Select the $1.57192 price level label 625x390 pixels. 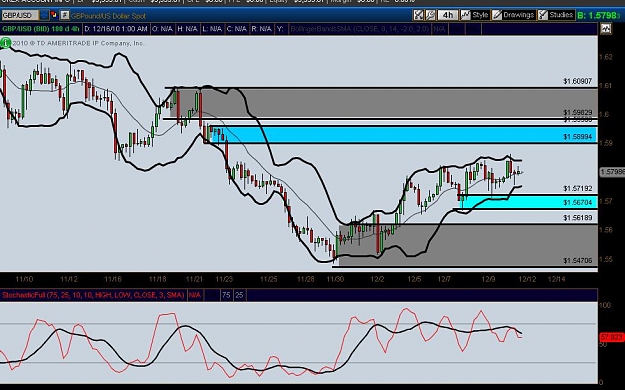tap(578, 188)
